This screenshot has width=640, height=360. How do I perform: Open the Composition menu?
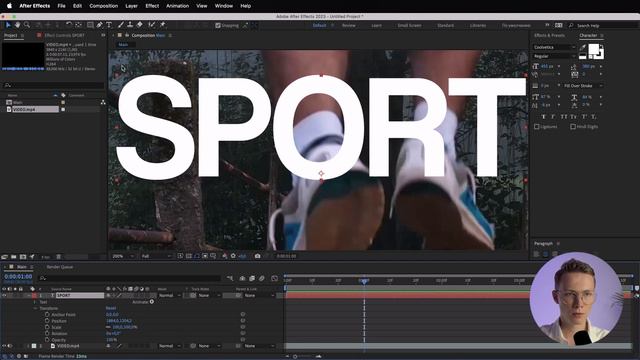(x=104, y=6)
